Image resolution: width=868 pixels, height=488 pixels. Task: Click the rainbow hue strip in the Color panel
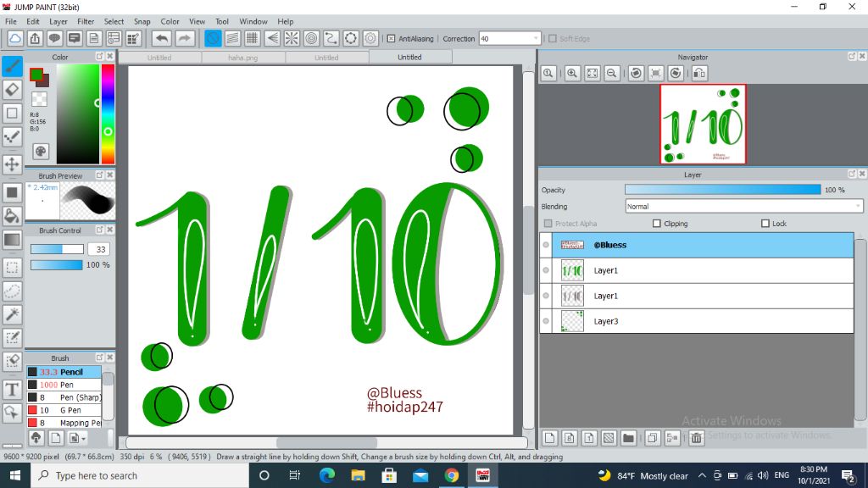coord(108,114)
